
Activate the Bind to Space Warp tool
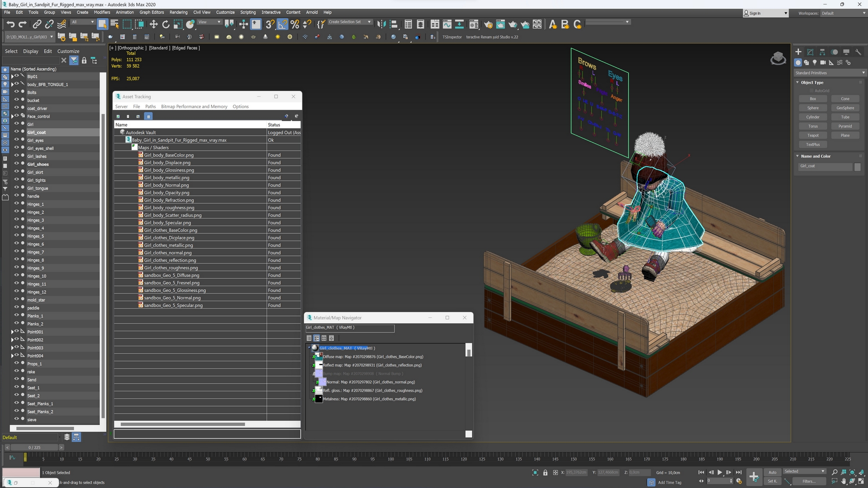click(x=62, y=24)
